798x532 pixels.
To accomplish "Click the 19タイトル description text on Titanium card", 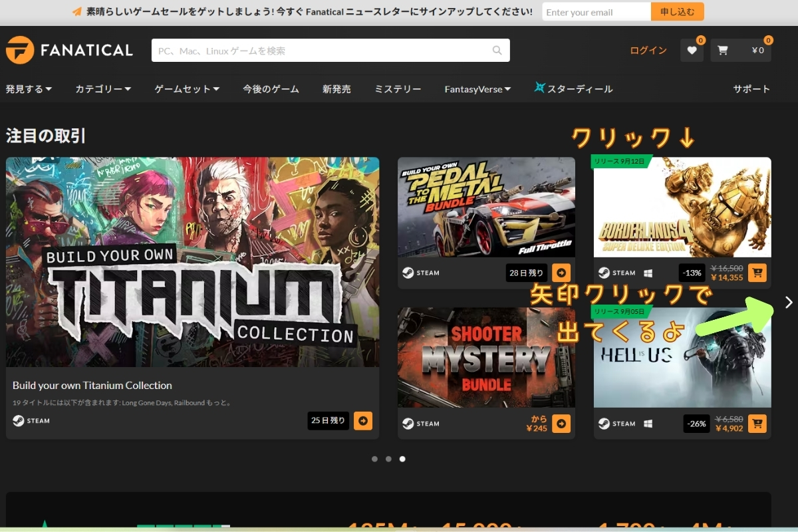I will [x=122, y=403].
